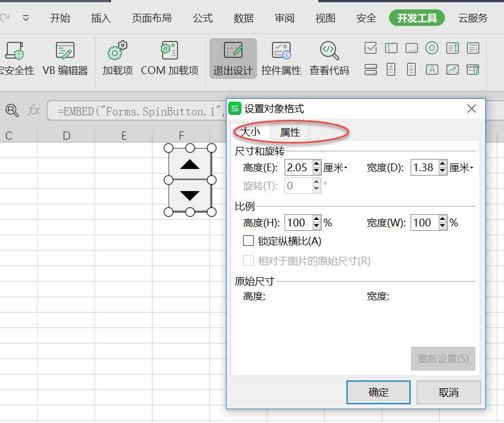504x423 pixels.
Task: Click the 宽度(D) value field 1.38
Action: click(424, 168)
